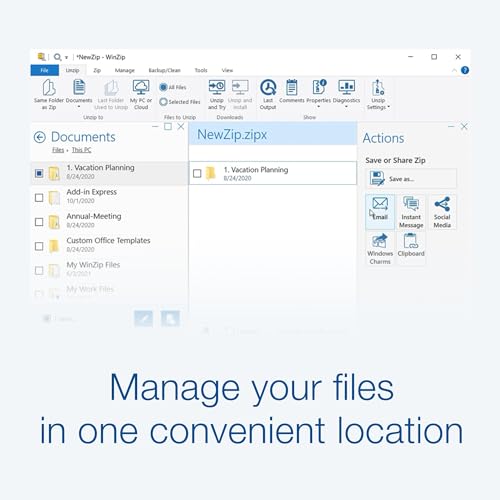This screenshot has height=500, width=500.
Task: Click the Save as... button
Action: click(411, 179)
